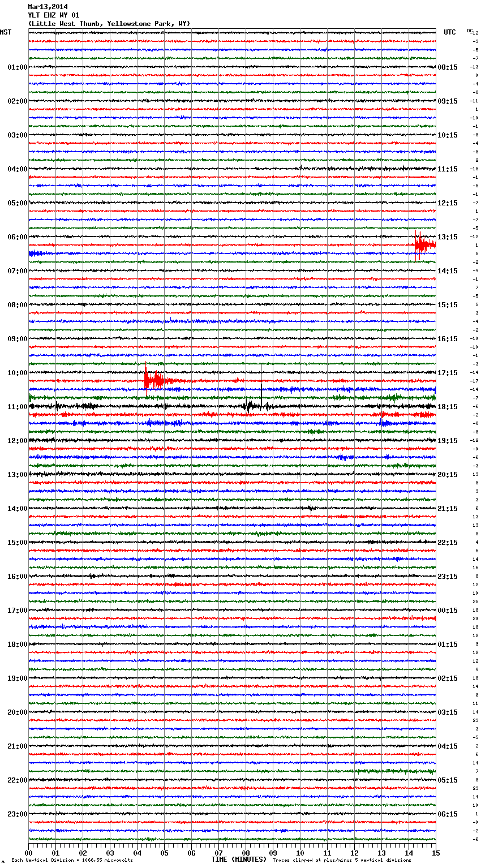Click the 00:15 UTC time label
This screenshot has width=481, height=868.
pos(448,611)
